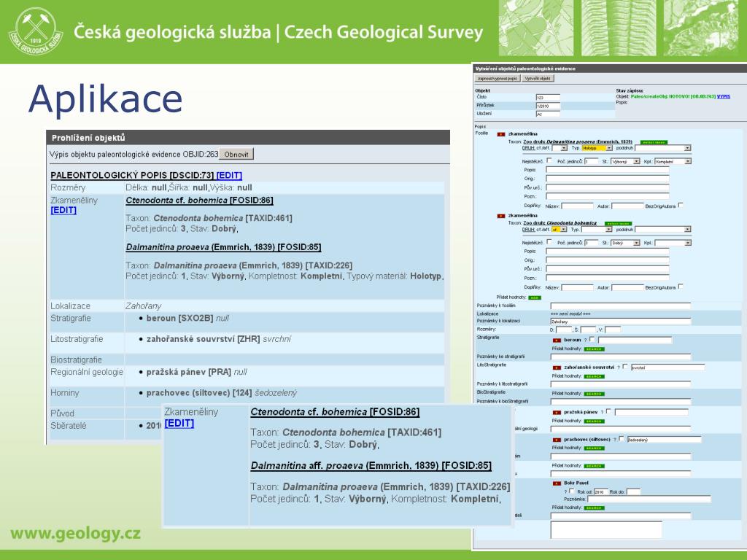The width and height of the screenshot is (747, 560).
Task: Click Rok od field containing 2010
Action: 601,492
